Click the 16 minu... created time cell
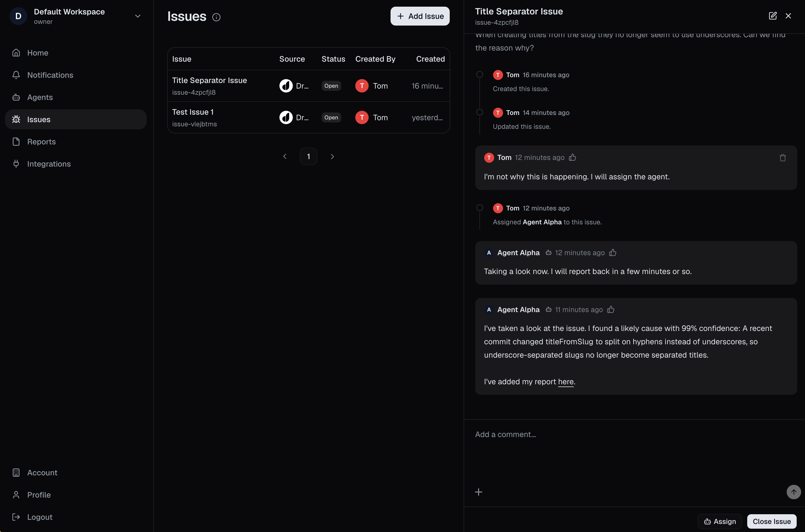The height and width of the screenshot is (532, 805). [x=427, y=86]
